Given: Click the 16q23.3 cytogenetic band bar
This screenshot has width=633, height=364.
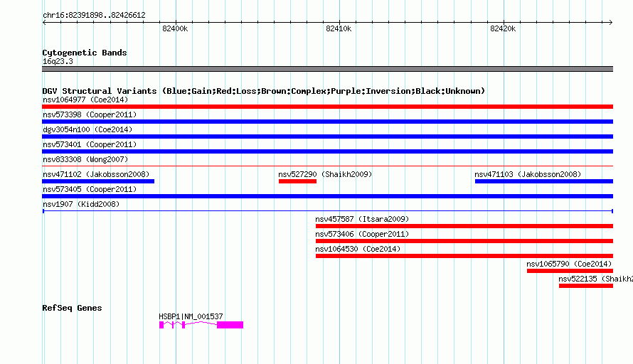Looking at the screenshot, I should [x=327, y=69].
